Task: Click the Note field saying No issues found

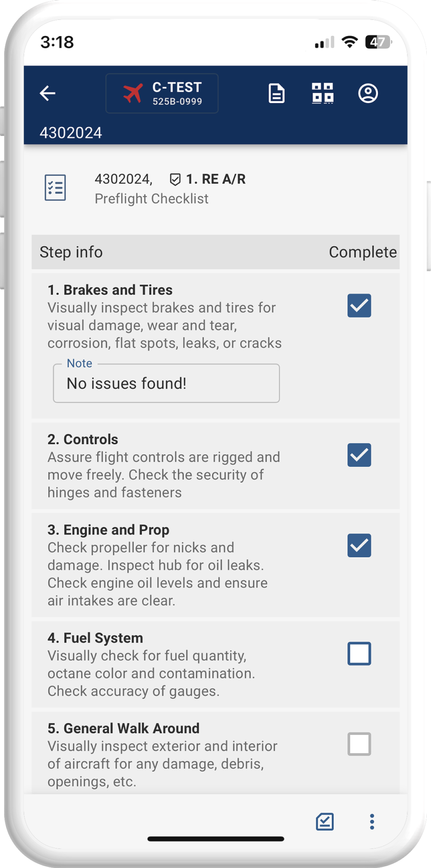Action: click(x=166, y=384)
